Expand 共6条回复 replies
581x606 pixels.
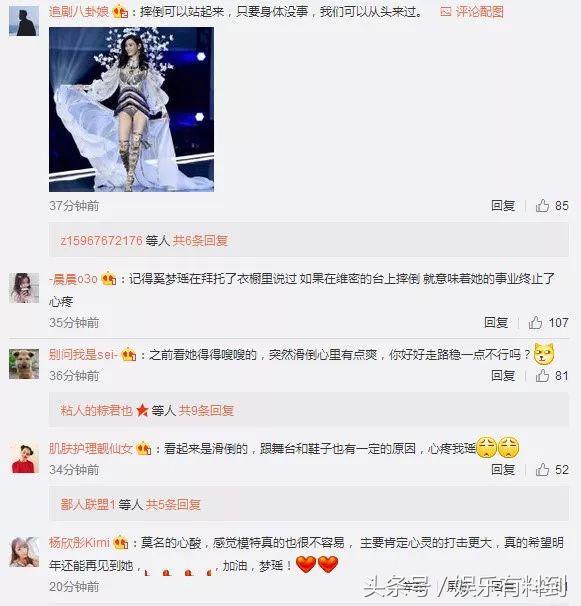coord(200,240)
